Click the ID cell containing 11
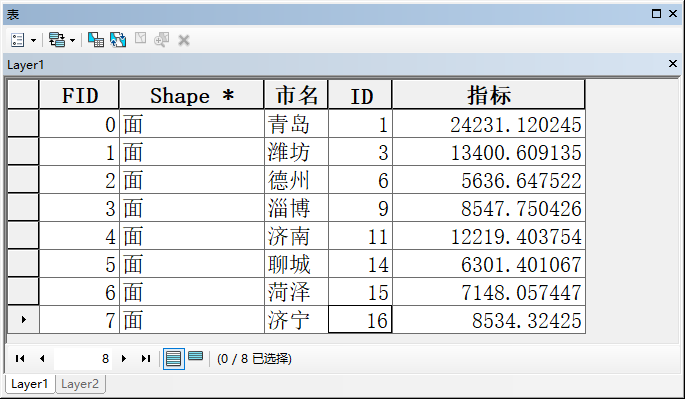The width and height of the screenshot is (685, 399). pyautogui.click(x=360, y=236)
